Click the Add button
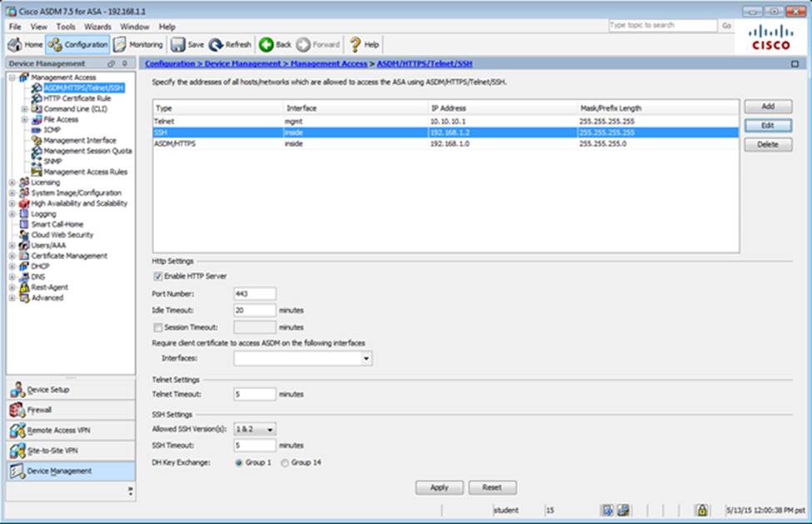The width and height of the screenshot is (812, 524). pos(768,107)
